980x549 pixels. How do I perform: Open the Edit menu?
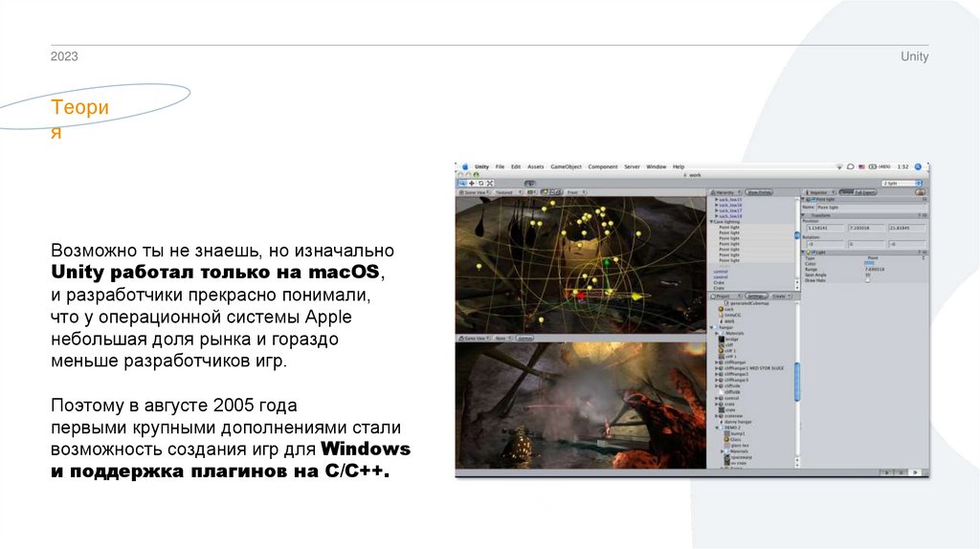(516, 166)
